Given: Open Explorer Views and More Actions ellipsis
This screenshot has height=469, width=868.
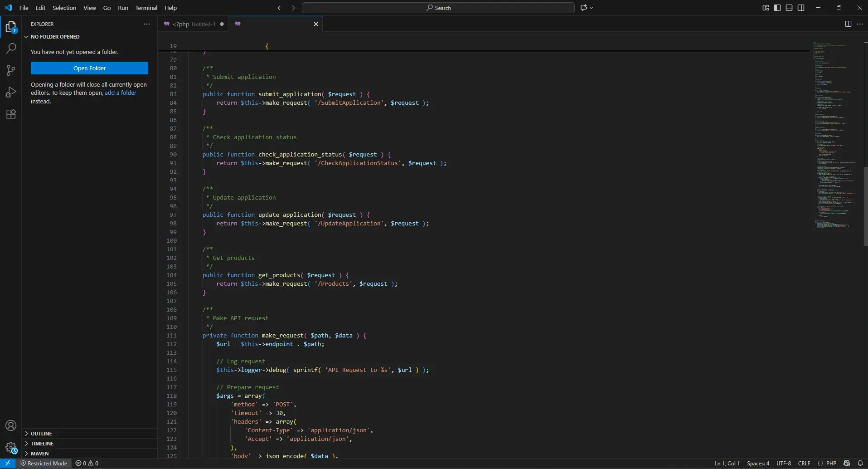Looking at the screenshot, I should (147, 24).
